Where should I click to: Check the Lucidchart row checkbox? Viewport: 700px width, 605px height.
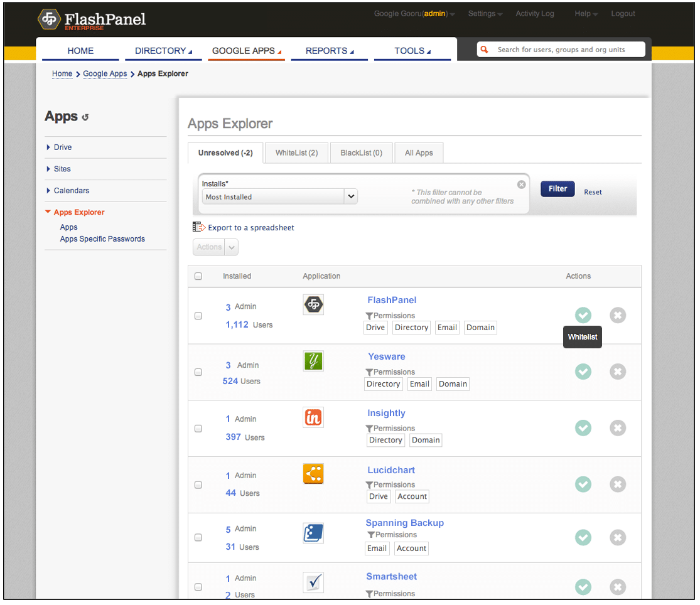(198, 485)
